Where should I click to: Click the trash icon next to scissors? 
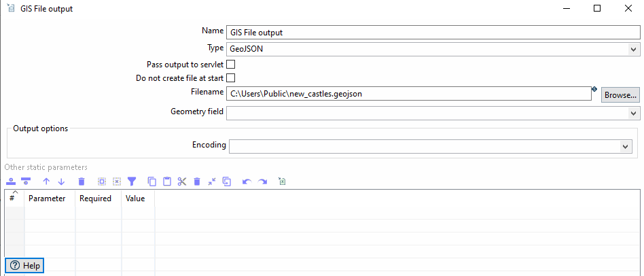[x=197, y=181]
